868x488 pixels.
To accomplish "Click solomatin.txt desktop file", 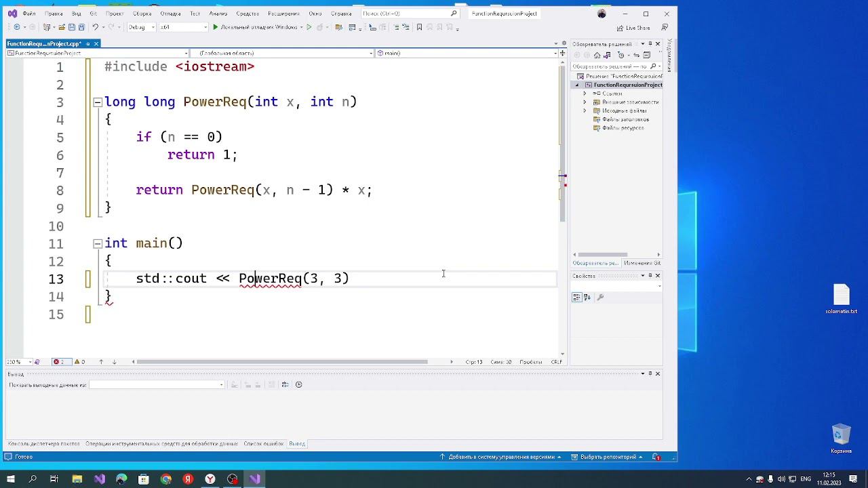I will pos(842,299).
